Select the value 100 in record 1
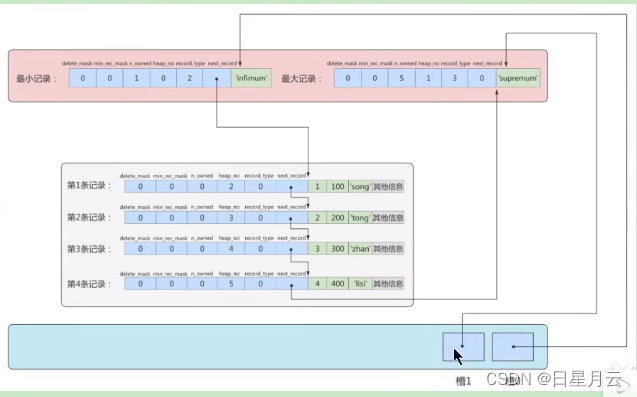Viewport: 637px width, 397px height. [338, 187]
